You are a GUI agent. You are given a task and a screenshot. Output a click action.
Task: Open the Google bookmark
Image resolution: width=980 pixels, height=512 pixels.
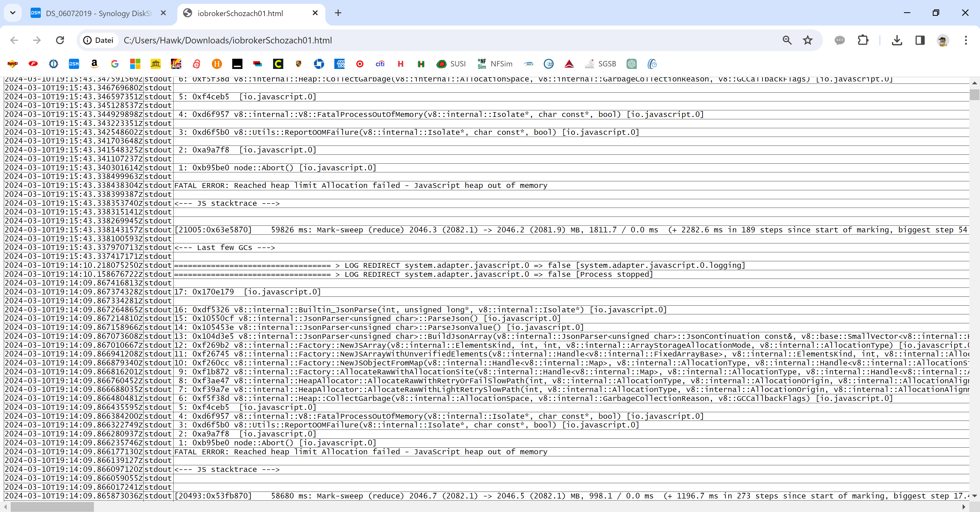pyautogui.click(x=115, y=64)
